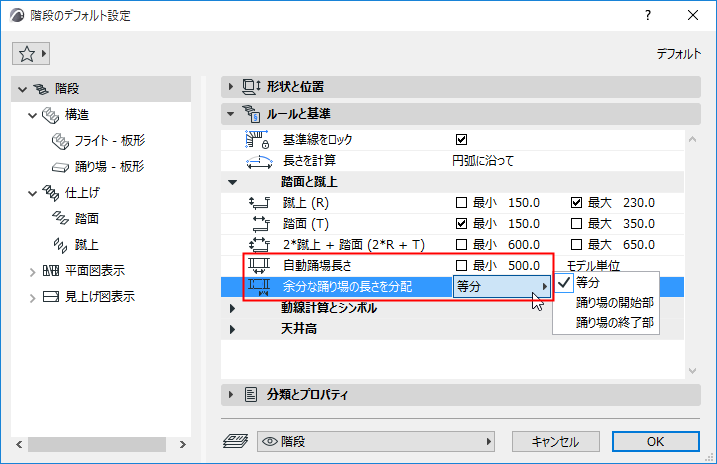The width and height of the screenshot is (717, 464).
Task: Select 踏面 row under 仕上げ
Action: coord(101,219)
